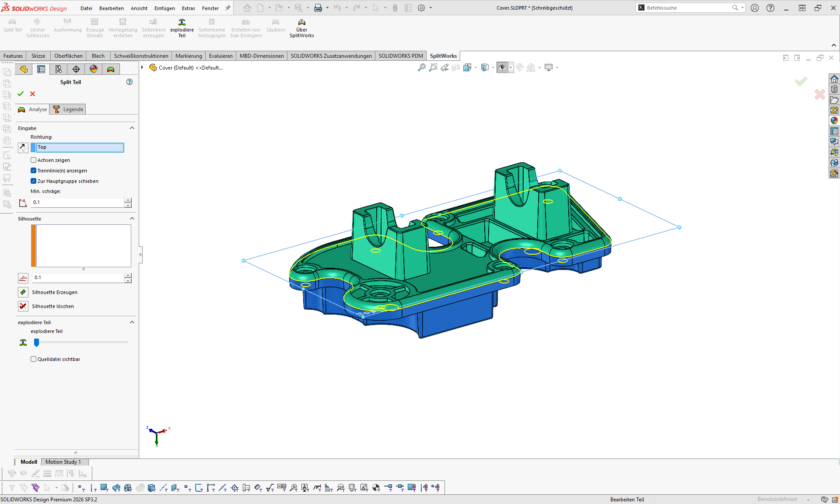Viewport: 840px width, 504px height.
Task: Uncheck Trennlinie(n) anzeigen
Action: [x=34, y=171]
